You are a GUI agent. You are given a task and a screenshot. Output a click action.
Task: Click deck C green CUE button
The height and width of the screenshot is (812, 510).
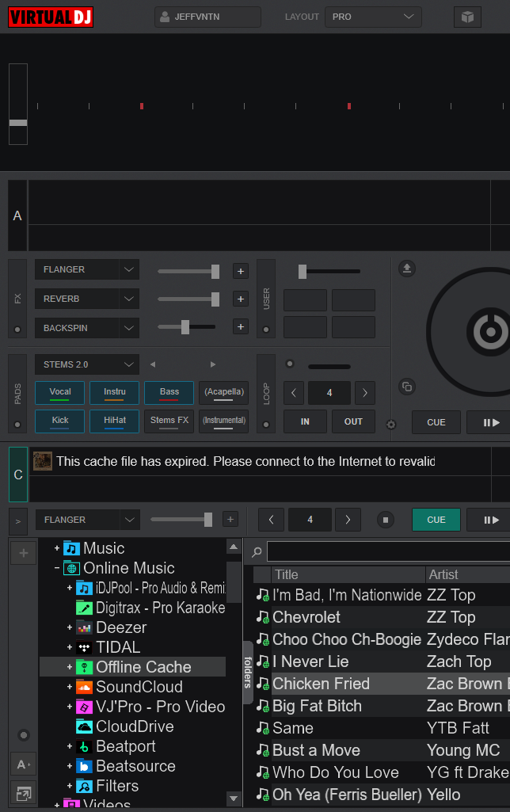[436, 520]
